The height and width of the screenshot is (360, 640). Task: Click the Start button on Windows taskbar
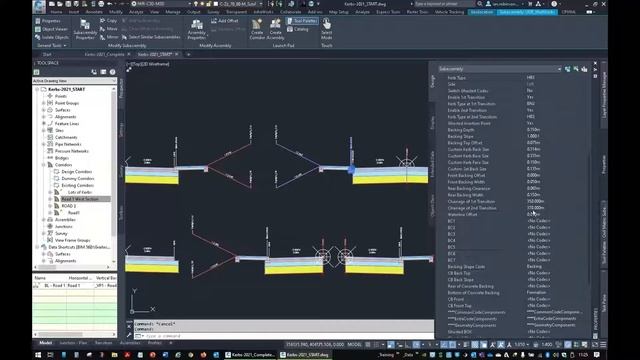[38, 355]
